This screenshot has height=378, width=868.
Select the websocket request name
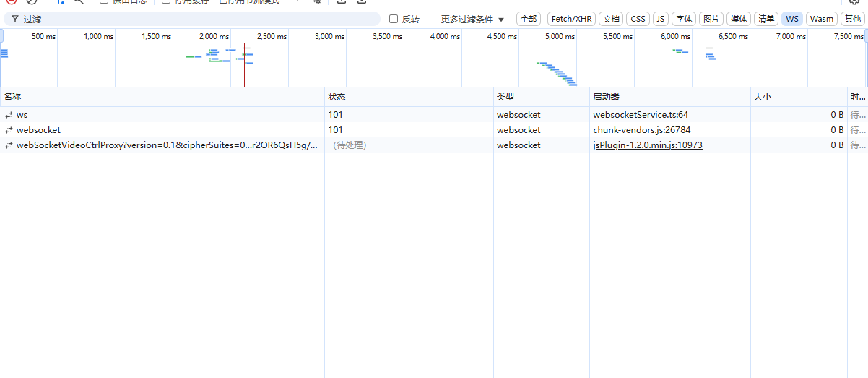coord(38,130)
